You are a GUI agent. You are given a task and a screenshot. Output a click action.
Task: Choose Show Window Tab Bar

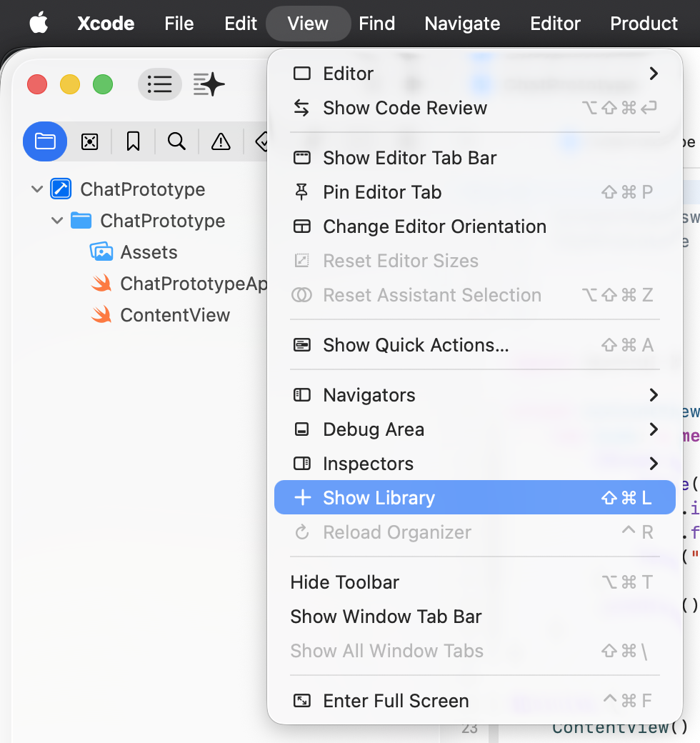[475, 616]
